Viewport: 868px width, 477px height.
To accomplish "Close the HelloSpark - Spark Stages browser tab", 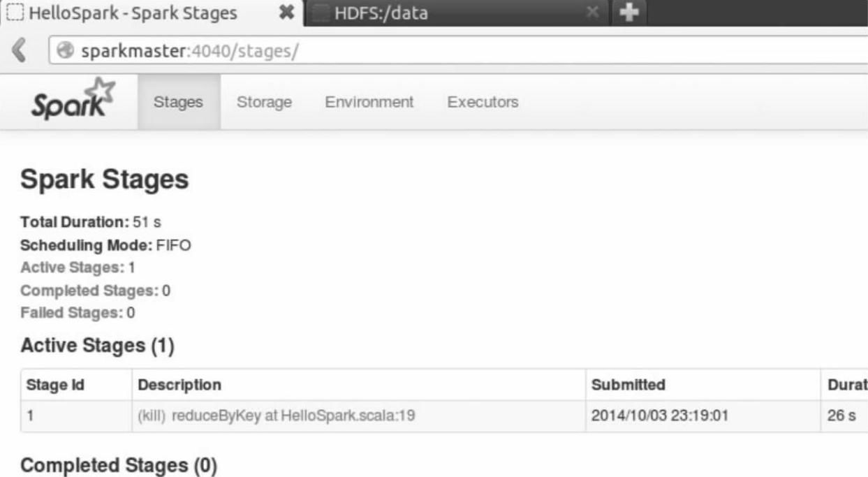I will click(x=285, y=13).
